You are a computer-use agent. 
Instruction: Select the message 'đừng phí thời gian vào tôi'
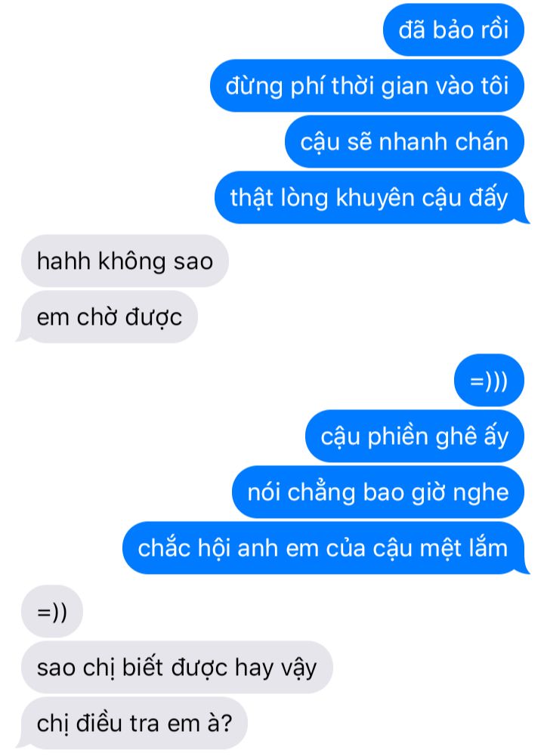[x=367, y=86]
